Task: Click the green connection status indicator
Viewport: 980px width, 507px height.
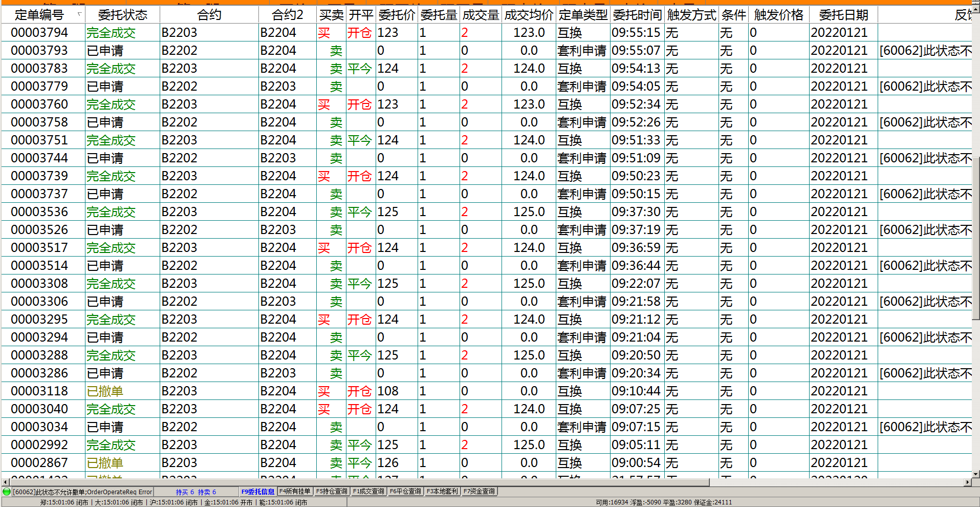Action: click(7, 492)
